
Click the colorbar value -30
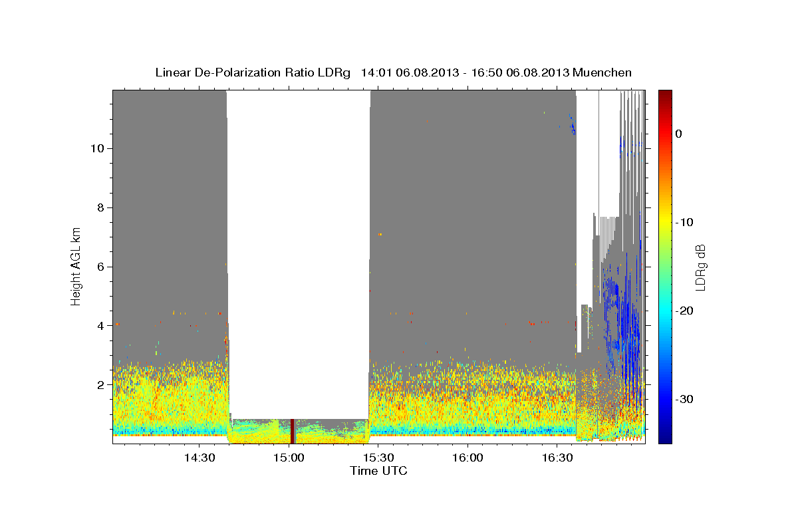coord(684,399)
